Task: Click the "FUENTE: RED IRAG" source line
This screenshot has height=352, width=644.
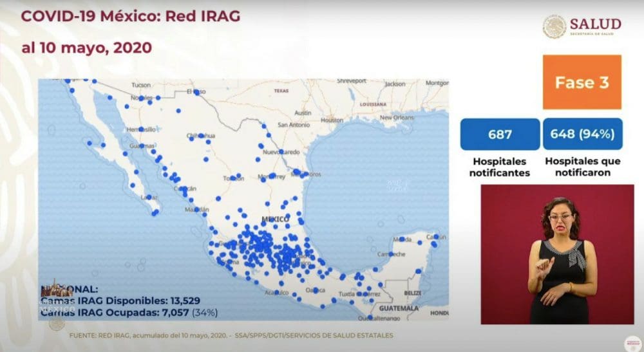Action: 231,335
